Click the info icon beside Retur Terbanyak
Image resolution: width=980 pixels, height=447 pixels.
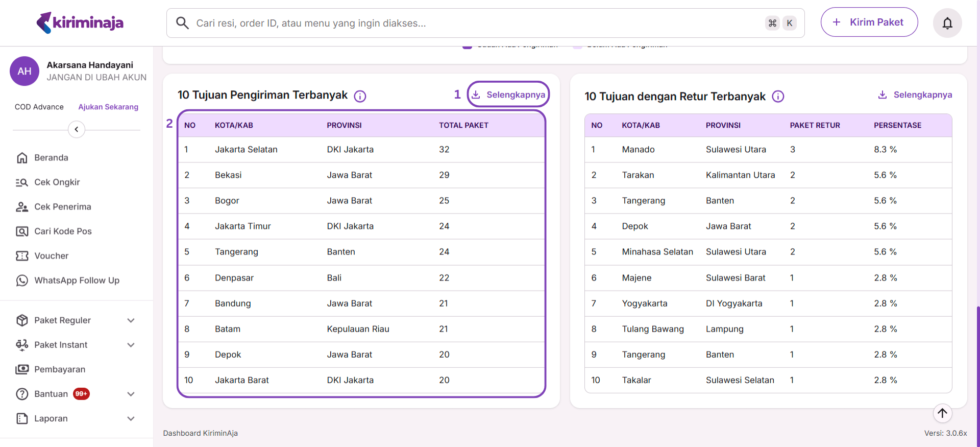778,97
